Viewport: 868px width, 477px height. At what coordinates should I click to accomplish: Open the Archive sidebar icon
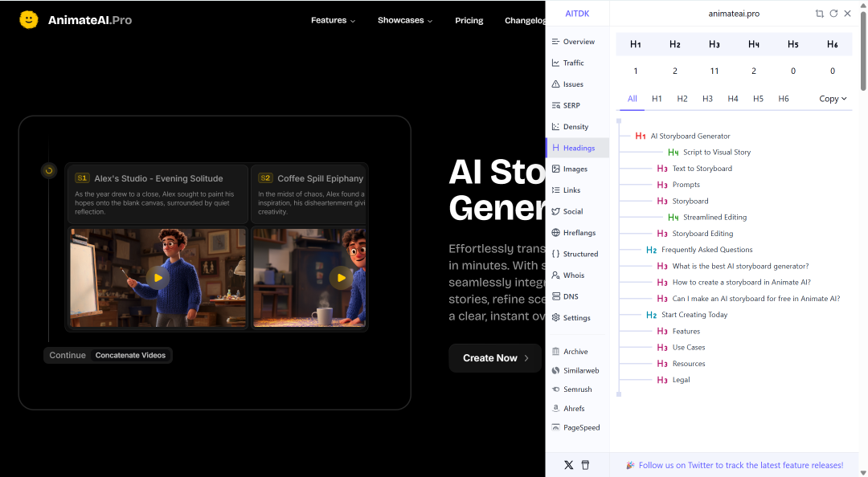pos(555,352)
